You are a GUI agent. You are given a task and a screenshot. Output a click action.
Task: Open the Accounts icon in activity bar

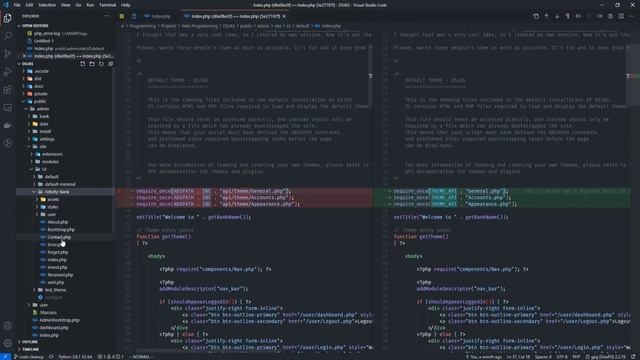[7, 325]
